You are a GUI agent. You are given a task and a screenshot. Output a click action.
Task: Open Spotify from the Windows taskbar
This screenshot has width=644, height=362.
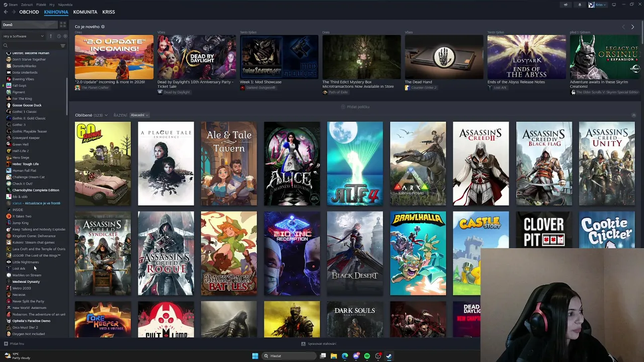click(367, 356)
